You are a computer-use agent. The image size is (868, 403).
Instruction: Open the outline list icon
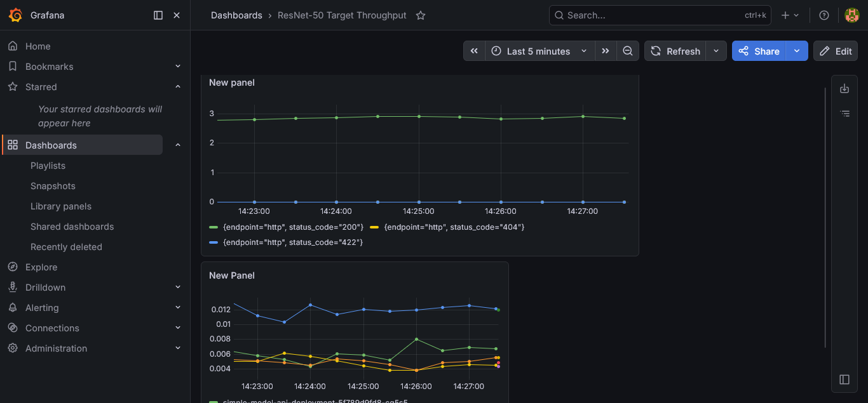[844, 114]
